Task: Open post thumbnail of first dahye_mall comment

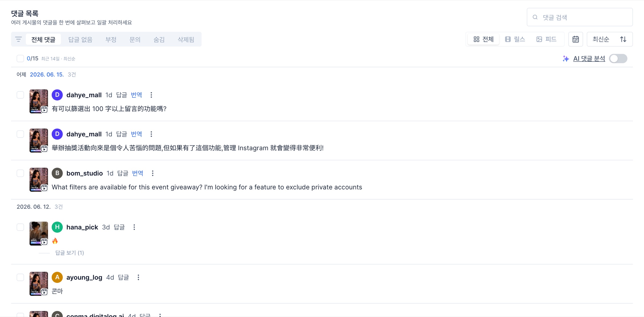Action: click(x=39, y=101)
